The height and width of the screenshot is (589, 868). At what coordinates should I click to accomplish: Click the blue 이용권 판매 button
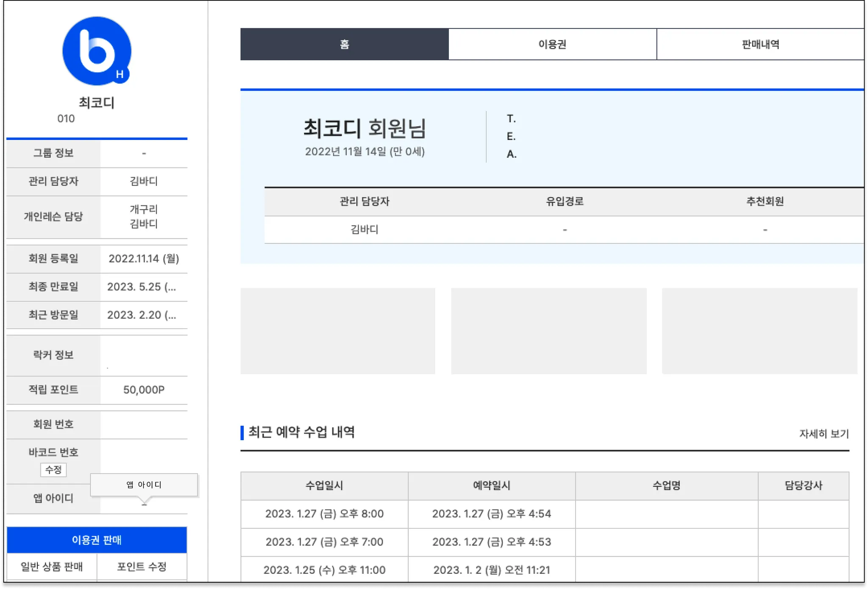(x=97, y=539)
